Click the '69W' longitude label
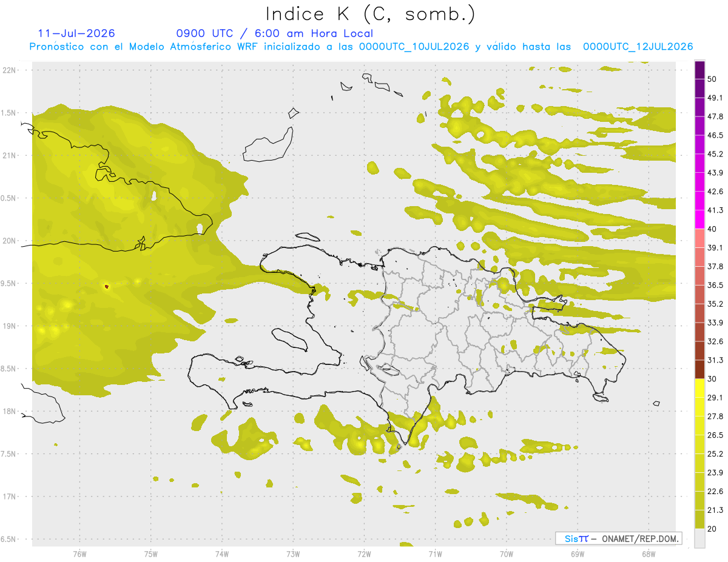This screenshot has height=562, width=728. [x=578, y=554]
